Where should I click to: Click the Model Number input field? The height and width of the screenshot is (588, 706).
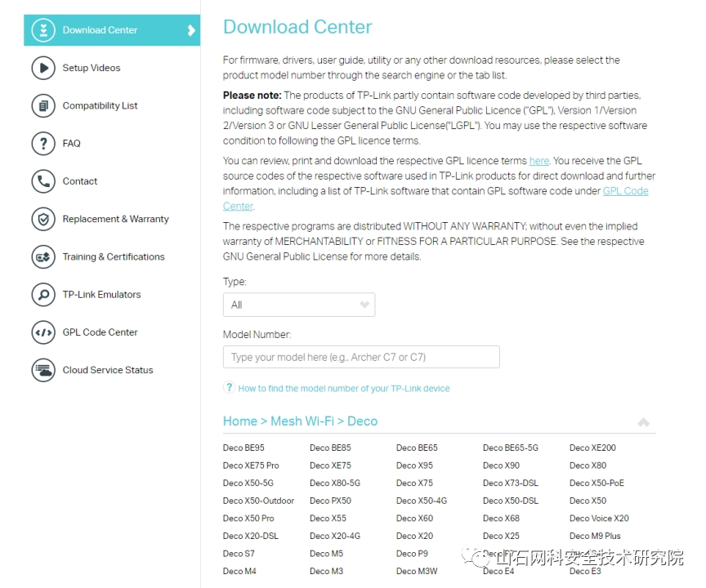click(x=361, y=357)
